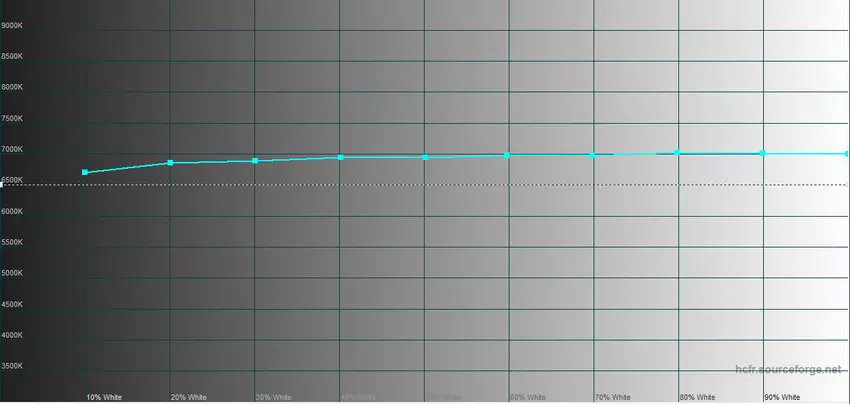Open the hcfr.sourceforge.net watermark link
This screenshot has height=404, width=850.
point(790,370)
